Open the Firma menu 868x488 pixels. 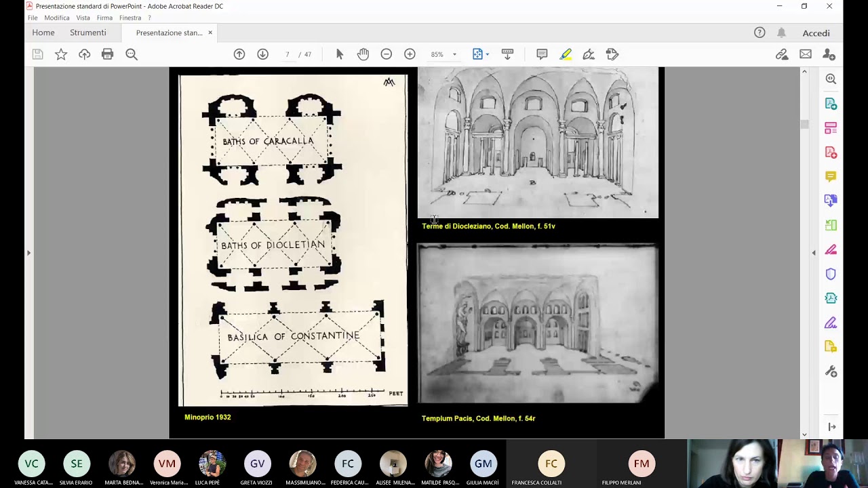[x=104, y=18]
